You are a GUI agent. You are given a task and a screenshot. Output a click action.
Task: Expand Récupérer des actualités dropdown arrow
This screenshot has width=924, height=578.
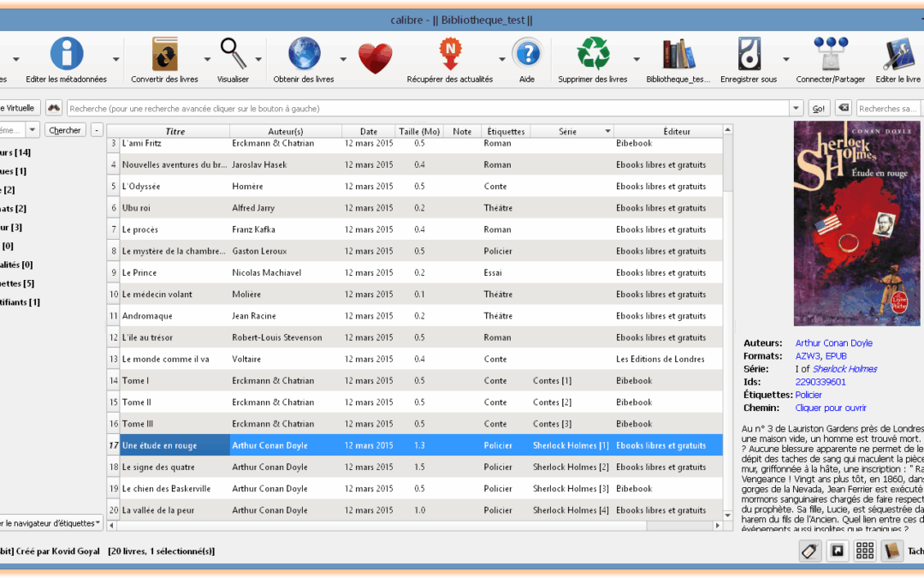tap(502, 59)
